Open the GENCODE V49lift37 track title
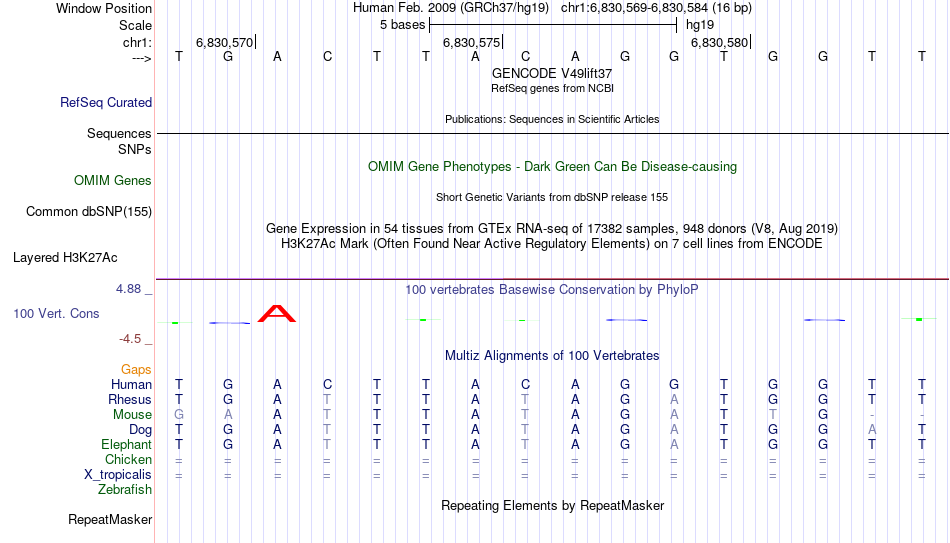Screen dimensions: 950x543 [x=552, y=73]
